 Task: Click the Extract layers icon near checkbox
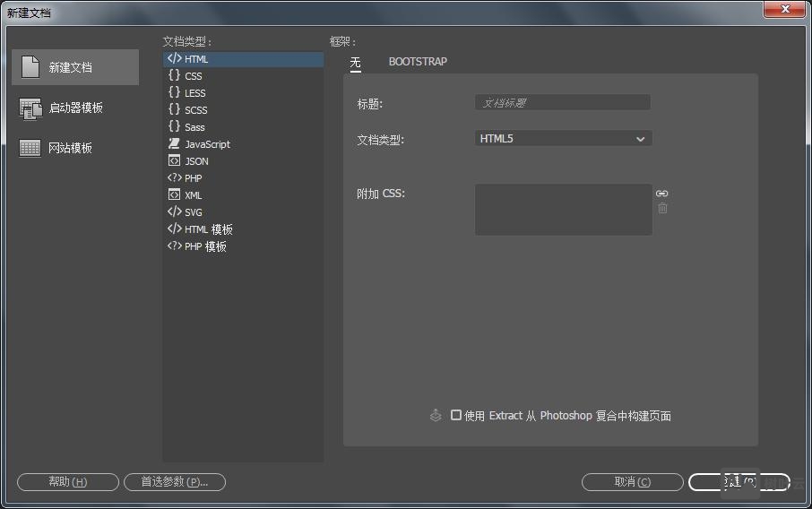point(436,415)
